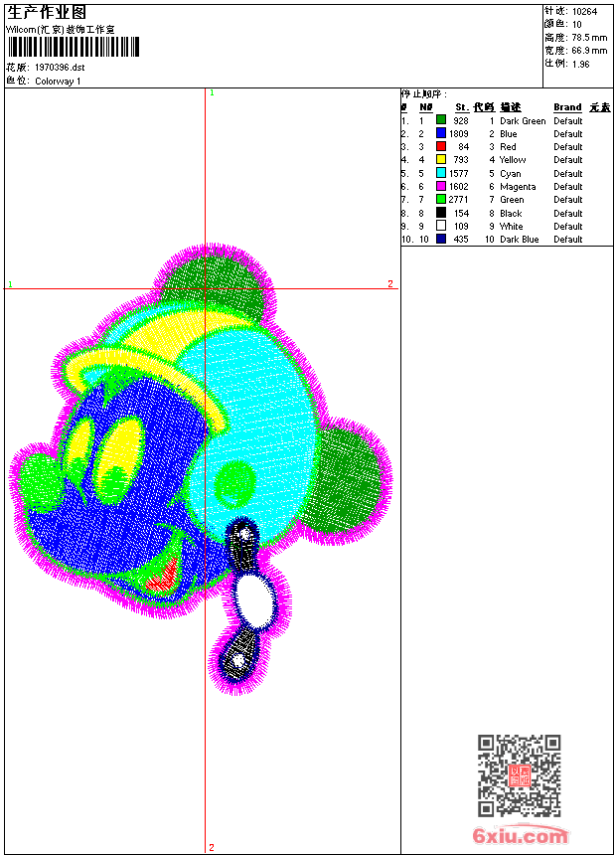This screenshot has height=855, width=616.
Task: Click the Magenta description text
Action: click(518, 187)
